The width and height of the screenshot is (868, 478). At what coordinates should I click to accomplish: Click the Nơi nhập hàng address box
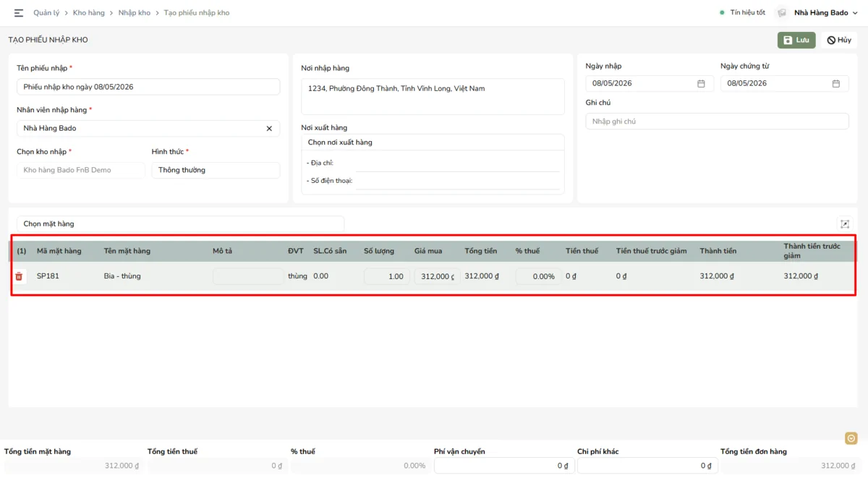(433, 96)
